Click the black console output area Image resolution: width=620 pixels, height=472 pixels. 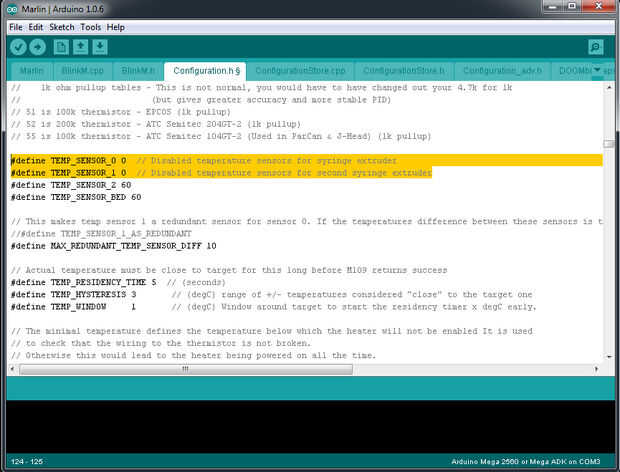310,426
